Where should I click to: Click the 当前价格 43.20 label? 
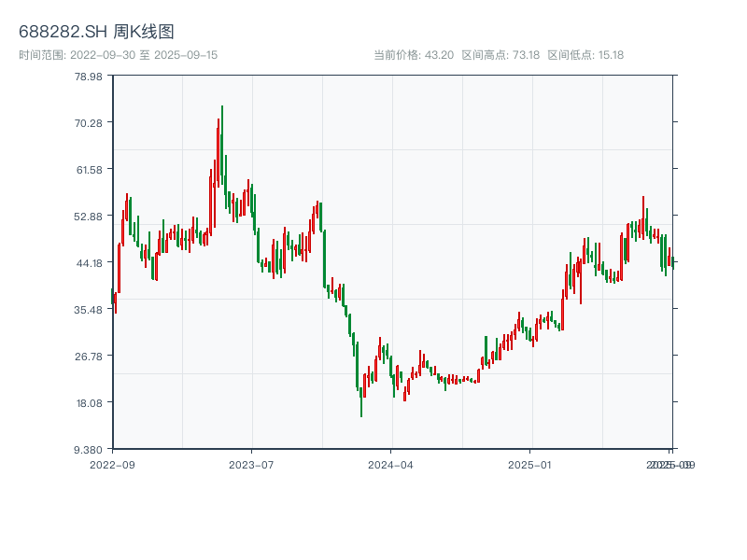click(414, 55)
